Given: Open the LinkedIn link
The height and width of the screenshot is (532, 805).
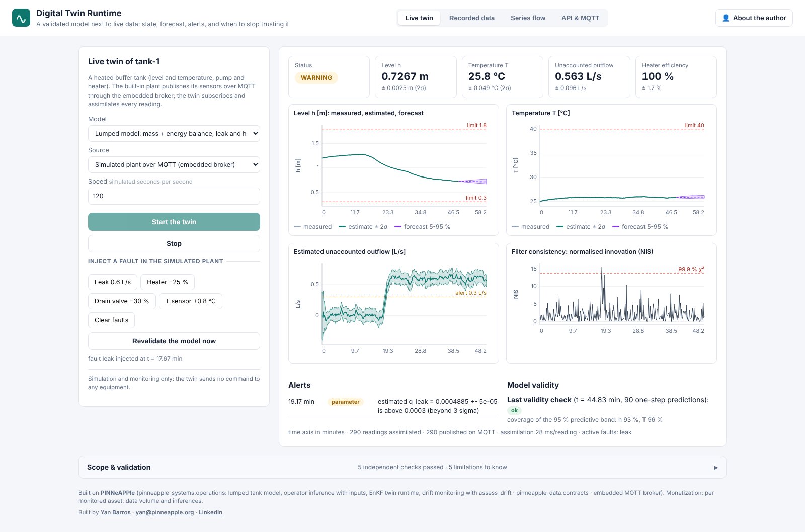Looking at the screenshot, I should (x=210, y=512).
